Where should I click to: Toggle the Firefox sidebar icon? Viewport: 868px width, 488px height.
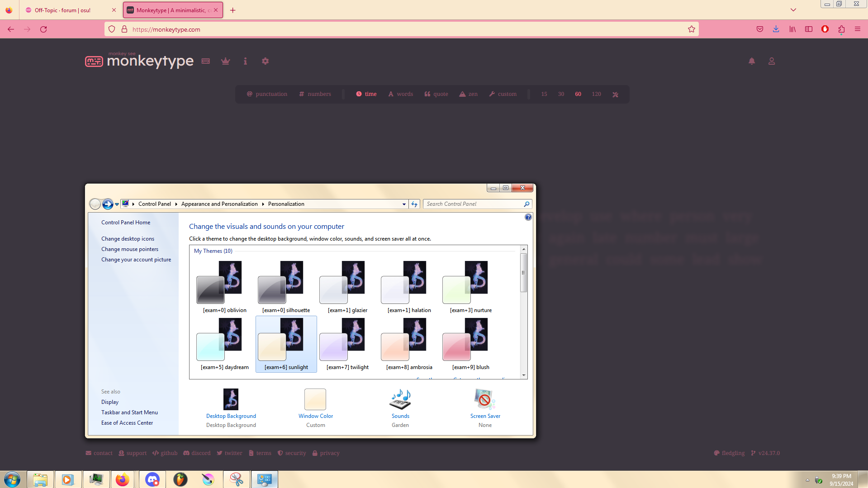(x=809, y=29)
